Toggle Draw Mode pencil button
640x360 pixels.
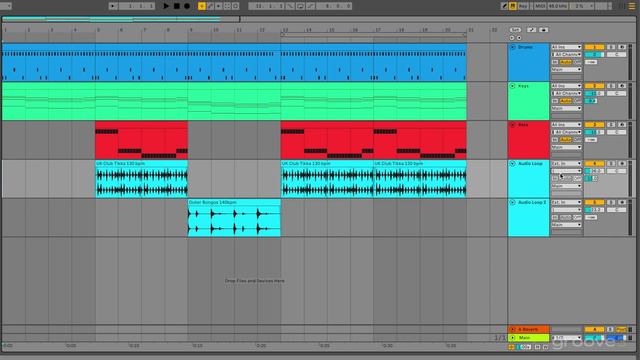[504, 6]
